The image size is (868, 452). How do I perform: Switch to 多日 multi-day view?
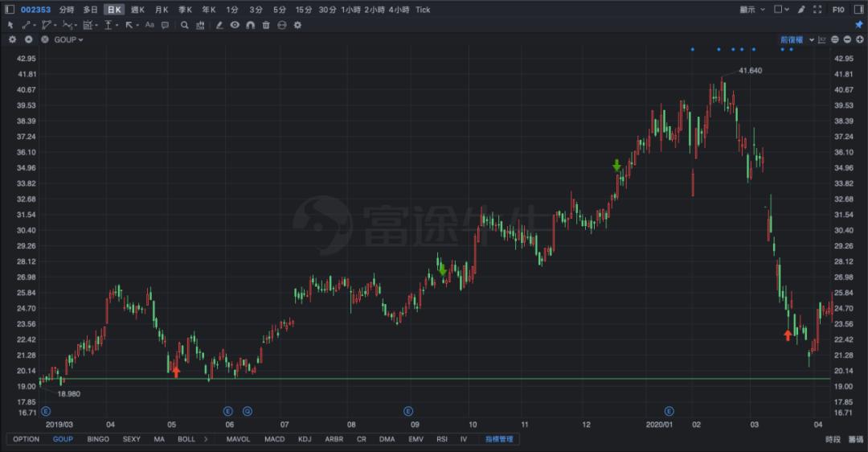90,10
